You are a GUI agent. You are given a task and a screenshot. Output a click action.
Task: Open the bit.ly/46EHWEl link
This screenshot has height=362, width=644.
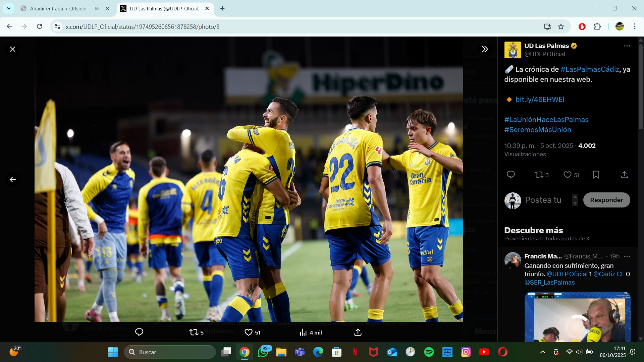point(540,100)
